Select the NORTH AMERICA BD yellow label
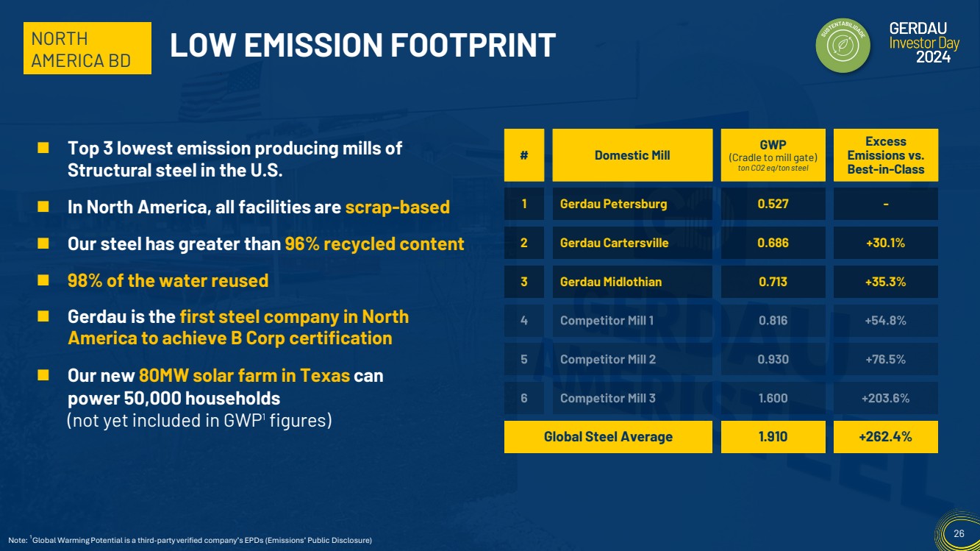This screenshot has height=551, width=980. click(x=87, y=49)
